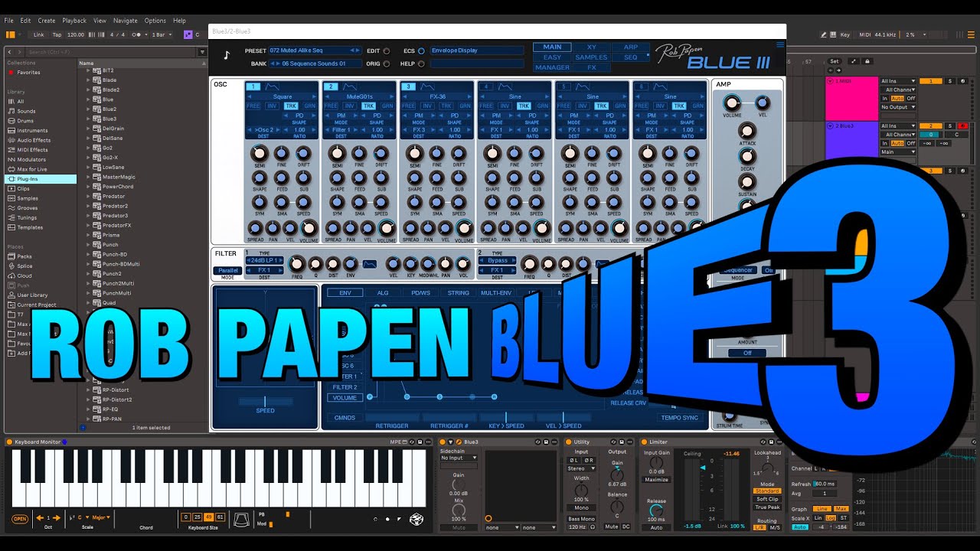Switch to the MAIN tab in Blue III
This screenshot has width=980, height=551.
(552, 47)
